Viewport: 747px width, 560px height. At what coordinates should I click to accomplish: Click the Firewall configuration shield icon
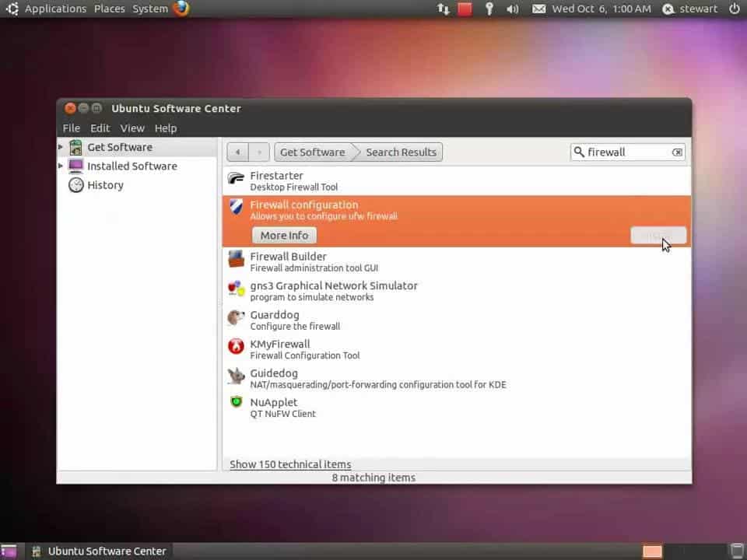236,207
